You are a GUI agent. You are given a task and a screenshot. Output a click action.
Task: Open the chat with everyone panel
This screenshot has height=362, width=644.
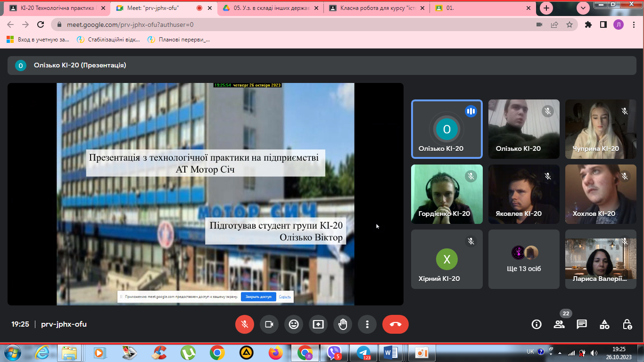(x=582, y=324)
